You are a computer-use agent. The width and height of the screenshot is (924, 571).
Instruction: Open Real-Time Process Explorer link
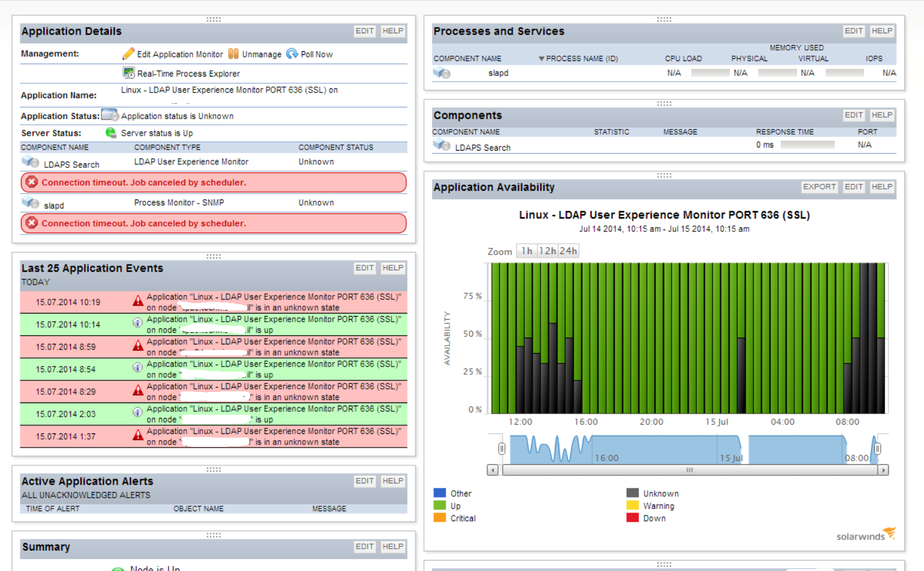(188, 73)
